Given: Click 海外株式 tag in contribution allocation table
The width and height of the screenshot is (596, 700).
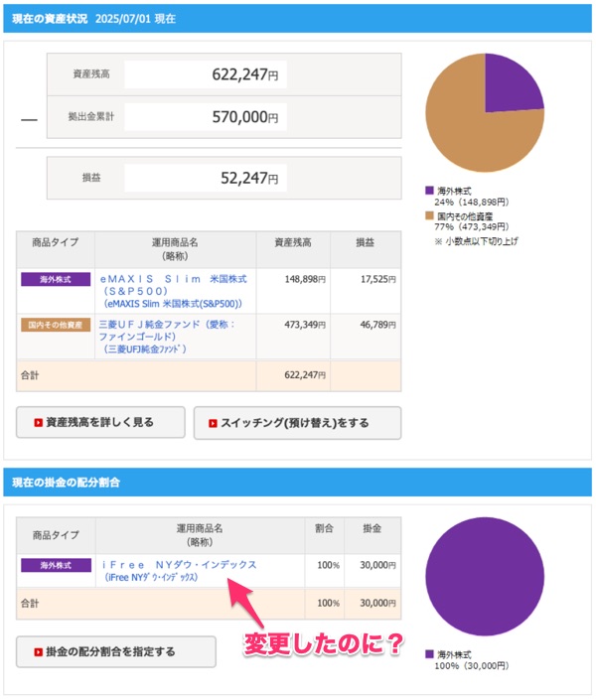Looking at the screenshot, I should pyautogui.click(x=56, y=565).
